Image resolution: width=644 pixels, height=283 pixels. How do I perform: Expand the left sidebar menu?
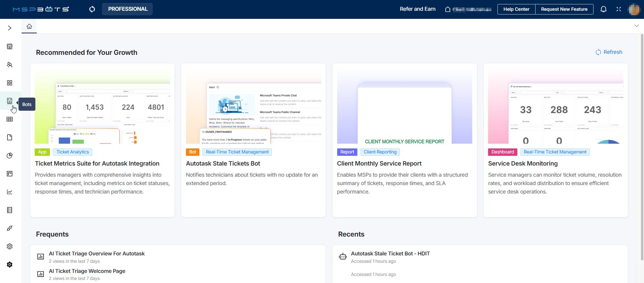click(10, 28)
